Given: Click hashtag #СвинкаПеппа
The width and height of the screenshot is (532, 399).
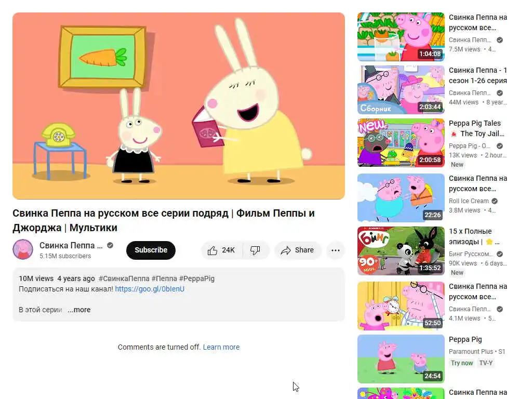Looking at the screenshot, I should [124, 278].
